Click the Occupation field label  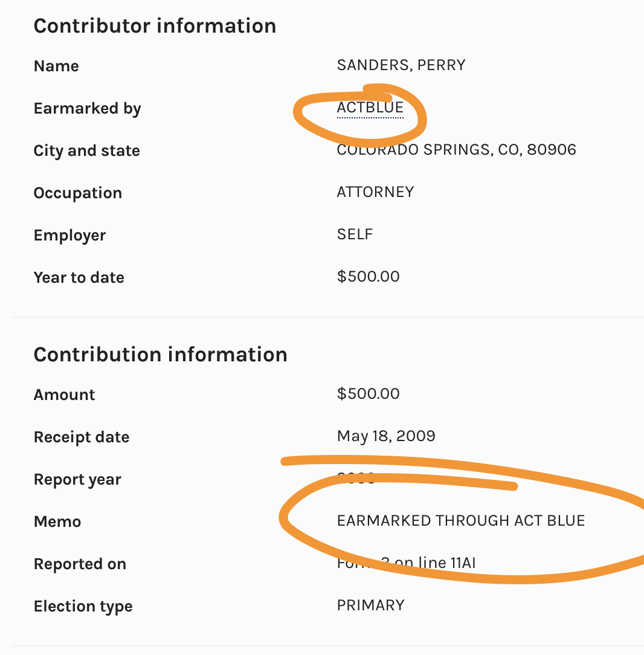point(77,193)
